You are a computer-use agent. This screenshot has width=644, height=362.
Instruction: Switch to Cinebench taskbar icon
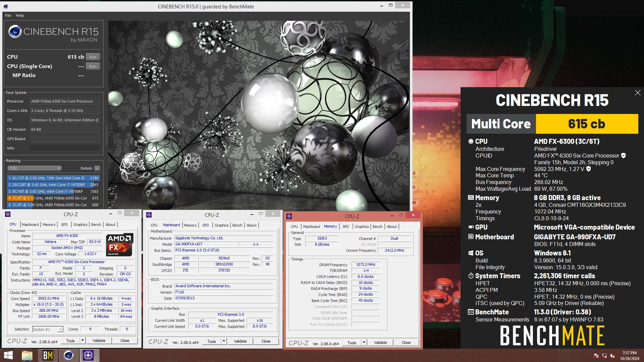click(68, 355)
